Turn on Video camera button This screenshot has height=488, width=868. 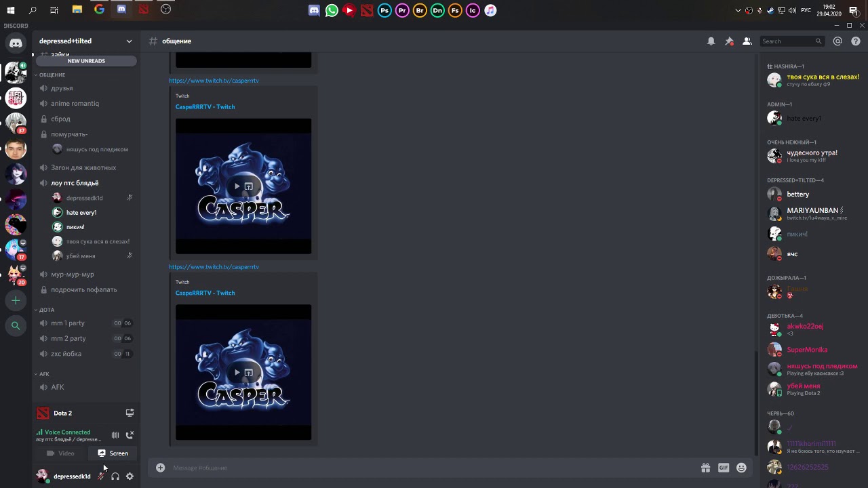pyautogui.click(x=60, y=453)
